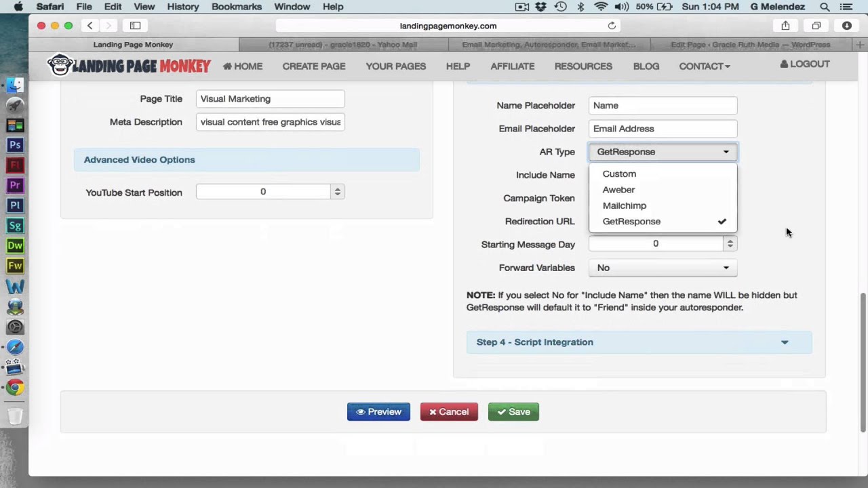Open Notification Center list icon
This screenshot has height=488, width=868.
pyautogui.click(x=848, y=7)
